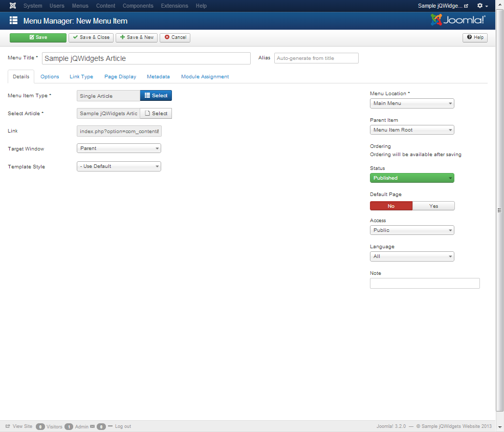This screenshot has width=504, height=432.
Task: Click the Admin count badge
Action: point(69,426)
